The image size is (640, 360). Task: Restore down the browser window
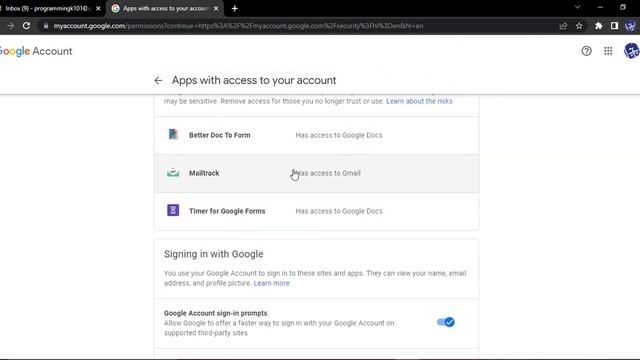pos(622,7)
